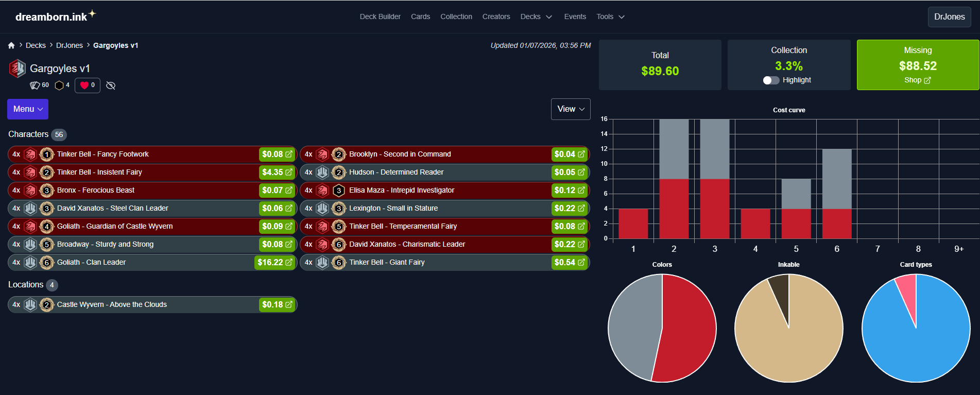The height and width of the screenshot is (395, 980).
Task: Open the $0.08 price link for Tinker Bell - Temperamental Fairy
Action: pyautogui.click(x=570, y=227)
